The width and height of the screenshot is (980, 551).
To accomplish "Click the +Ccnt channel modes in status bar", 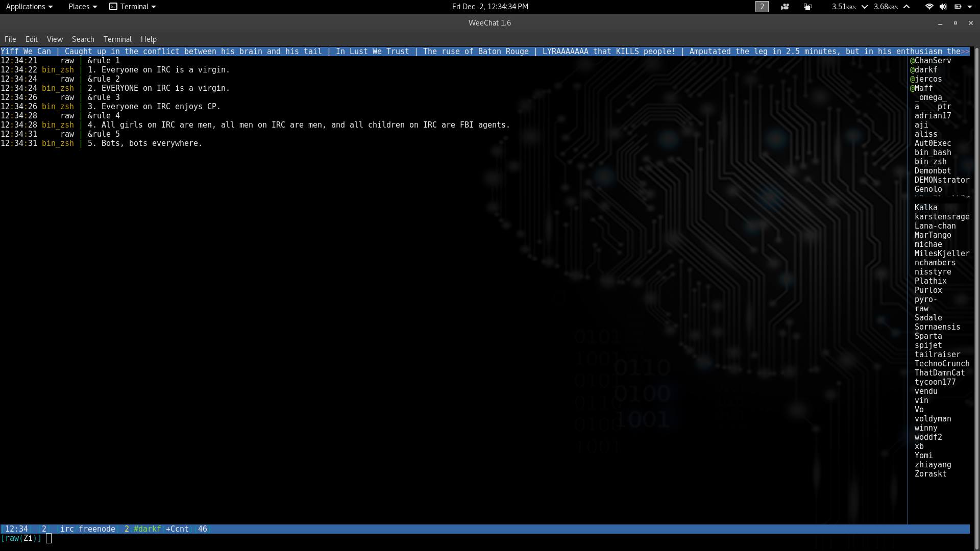I will [177, 529].
